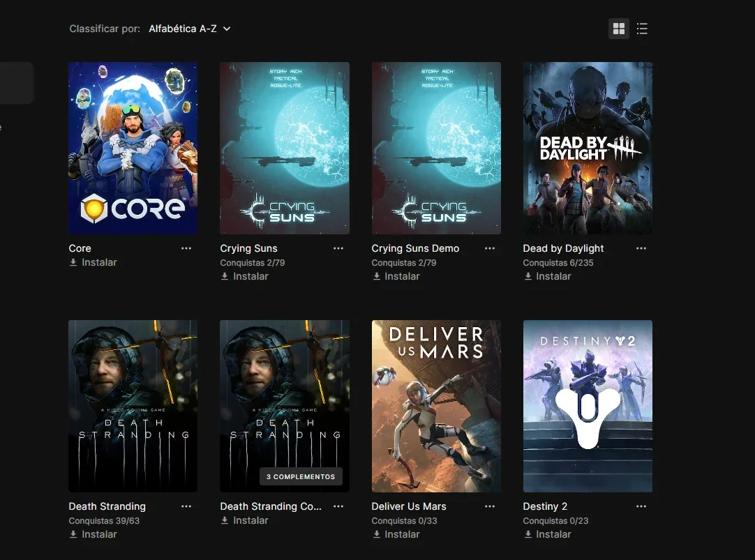Install Dead by Daylight
Screen dimensions: 755x560
548,276
